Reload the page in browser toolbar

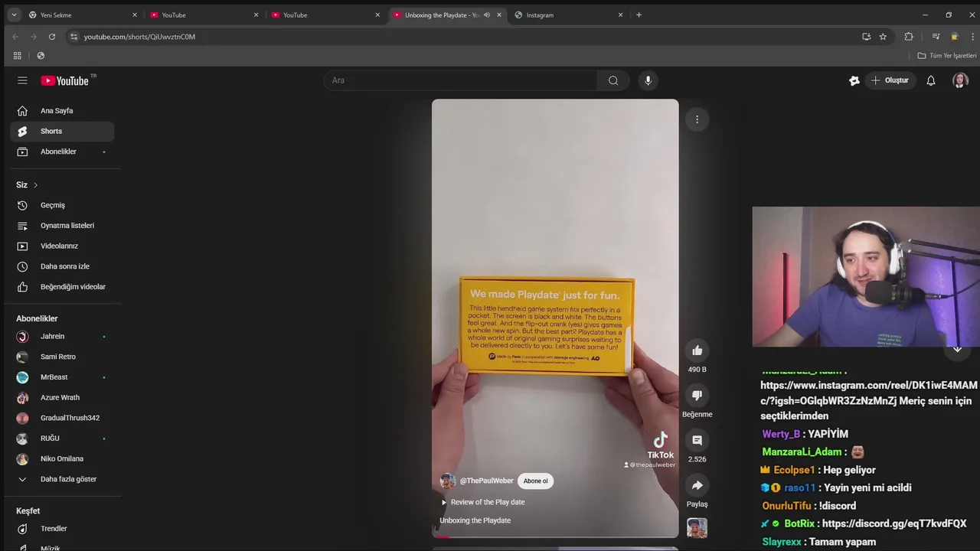[52, 37]
